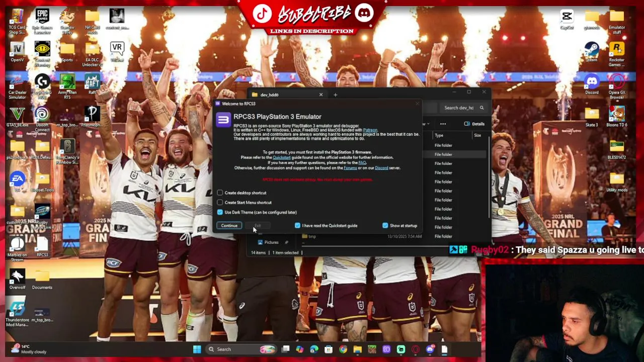
Task: Sort by the Size column header
Action: (477, 135)
